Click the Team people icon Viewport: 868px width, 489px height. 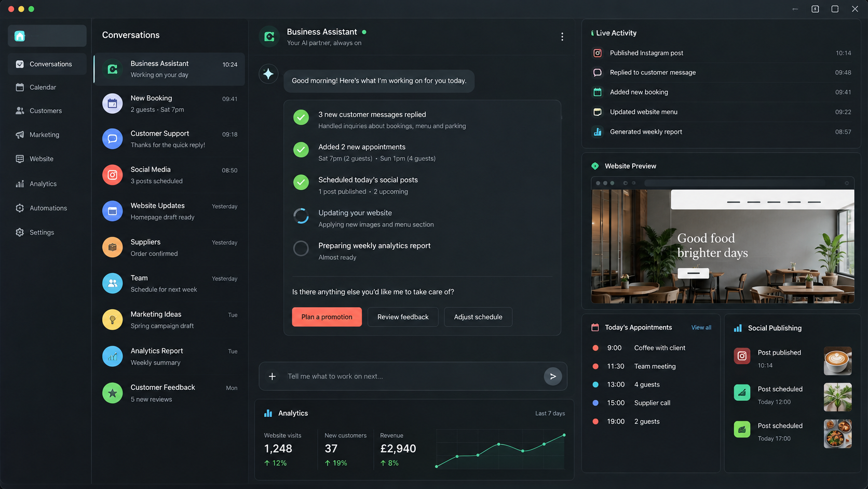[112, 283]
